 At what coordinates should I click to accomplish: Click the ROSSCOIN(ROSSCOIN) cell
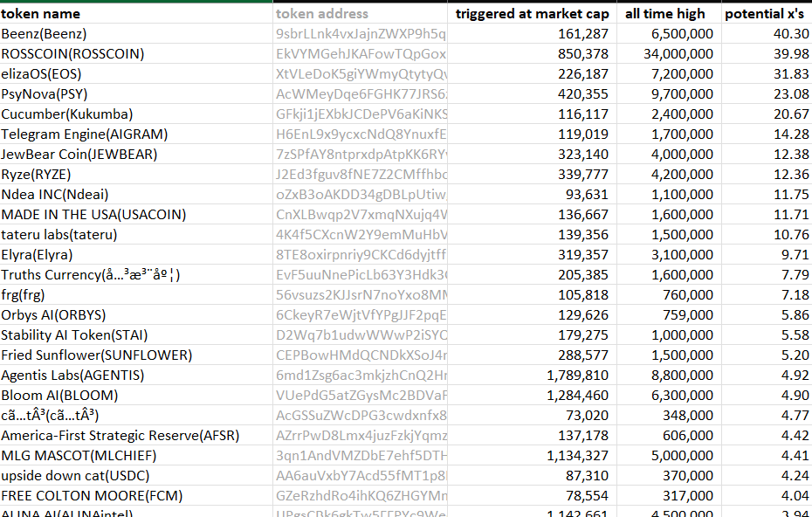click(136, 54)
